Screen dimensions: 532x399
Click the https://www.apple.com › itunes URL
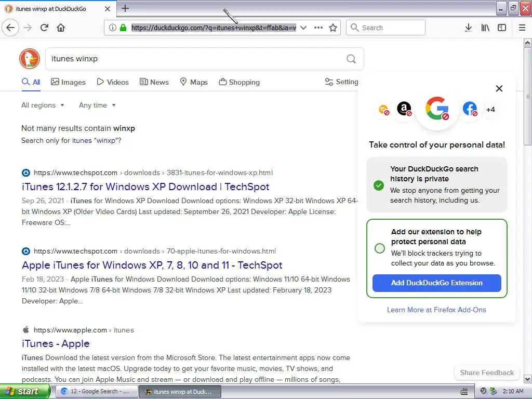(x=84, y=330)
